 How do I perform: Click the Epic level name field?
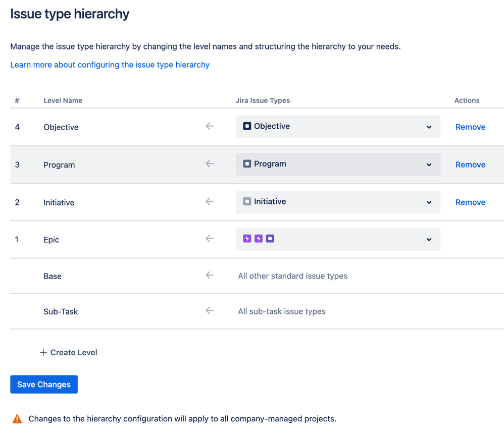[52, 240]
